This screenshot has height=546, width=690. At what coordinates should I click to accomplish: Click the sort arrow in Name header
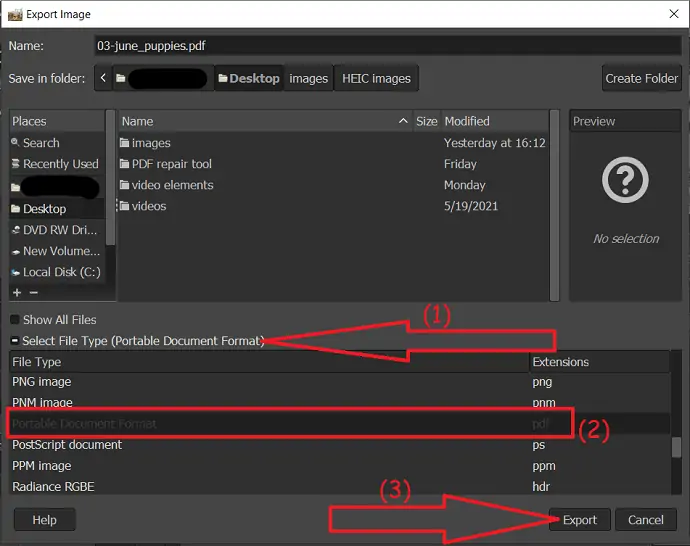coord(403,121)
